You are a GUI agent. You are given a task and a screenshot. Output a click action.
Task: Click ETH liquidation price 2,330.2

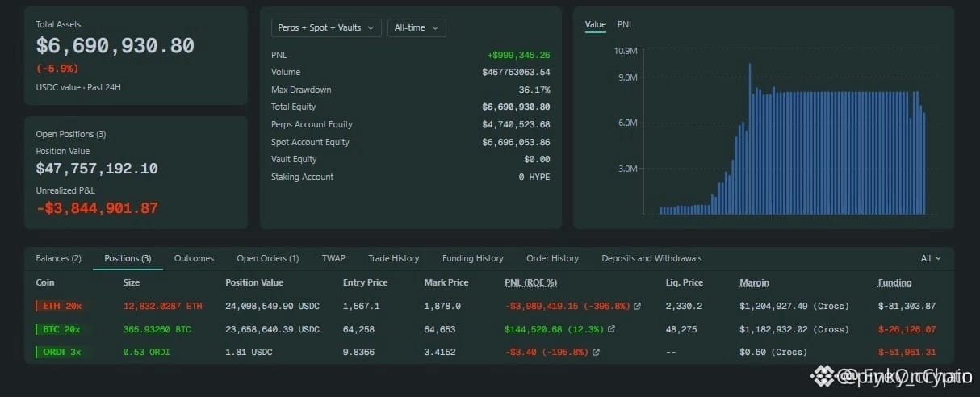(x=684, y=307)
